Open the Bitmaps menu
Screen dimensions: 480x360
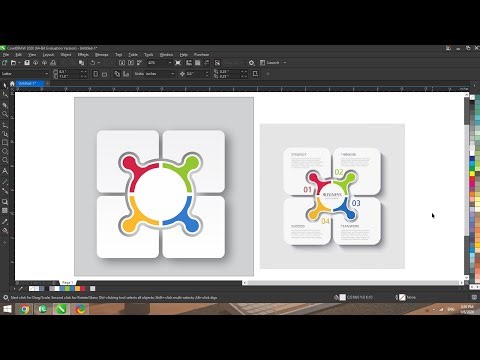(x=102, y=55)
